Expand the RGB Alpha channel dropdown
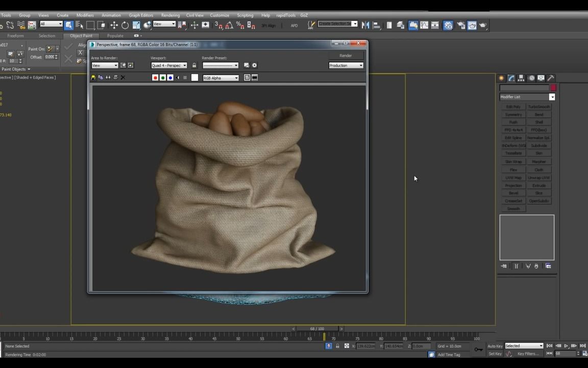This screenshot has width=588, height=368. (x=220, y=78)
